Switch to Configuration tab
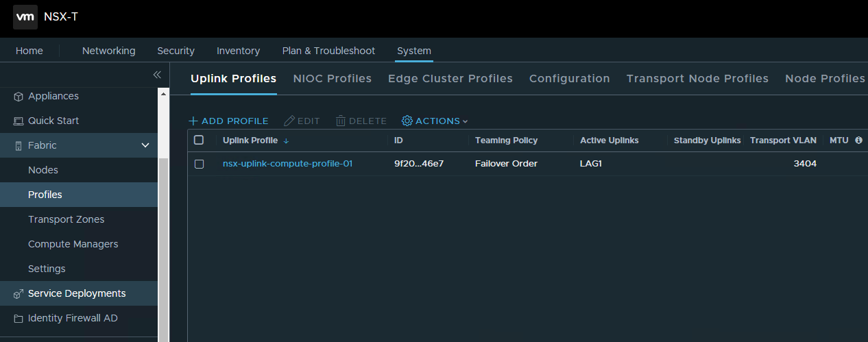The height and width of the screenshot is (342, 868). 570,79
